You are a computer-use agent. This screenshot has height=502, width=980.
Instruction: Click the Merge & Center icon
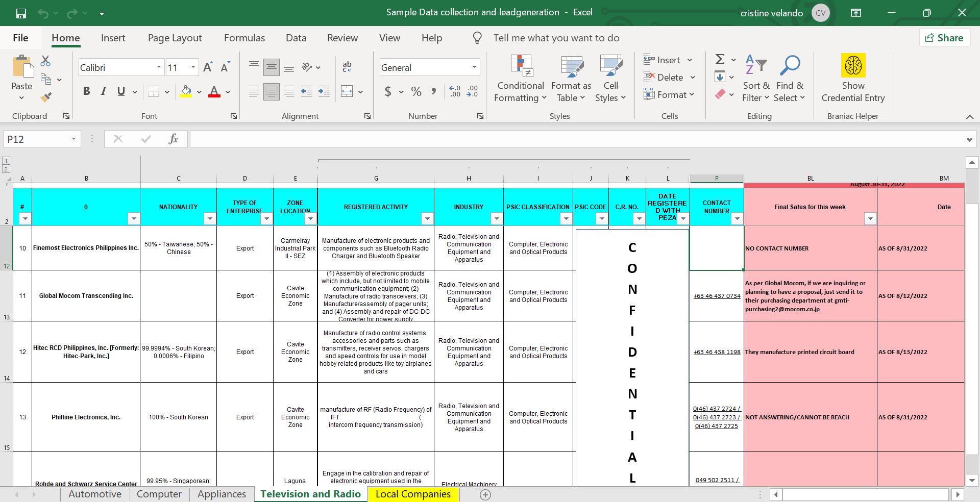[x=347, y=92]
